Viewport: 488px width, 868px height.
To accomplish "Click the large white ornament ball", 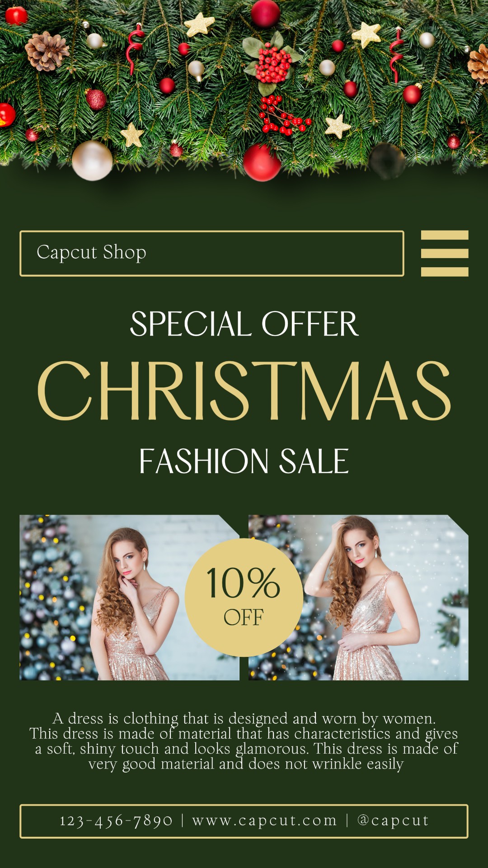I will pos(92,160).
